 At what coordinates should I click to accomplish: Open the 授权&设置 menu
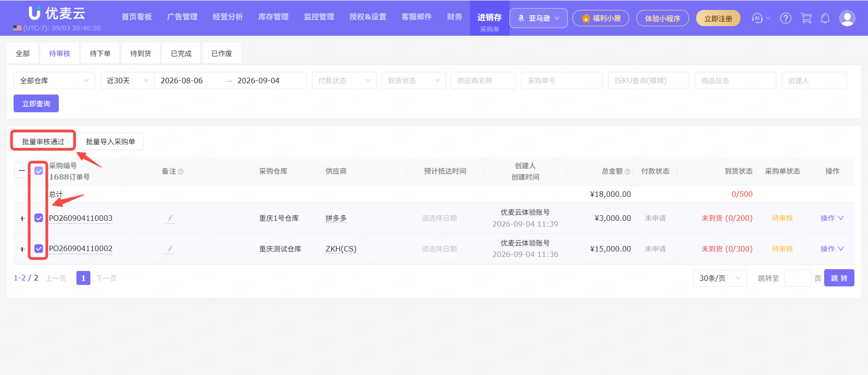point(368,17)
